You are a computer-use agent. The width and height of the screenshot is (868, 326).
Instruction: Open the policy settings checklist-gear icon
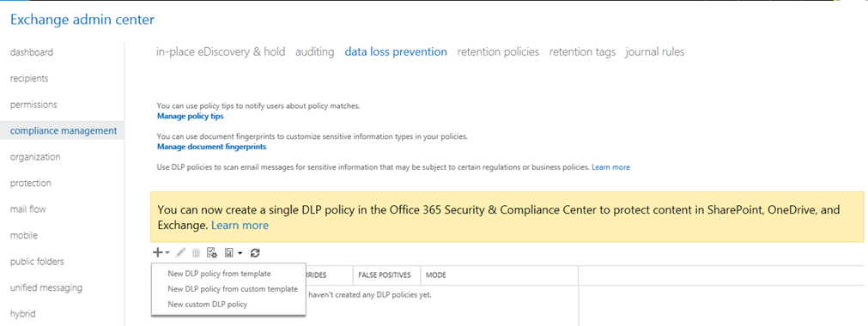[211, 253]
